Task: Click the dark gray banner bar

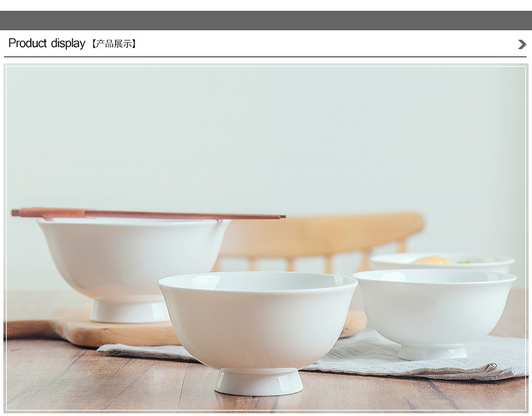Action: pyautogui.click(x=266, y=20)
